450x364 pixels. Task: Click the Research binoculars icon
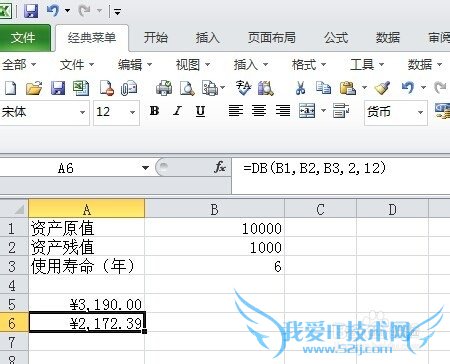coord(266,88)
